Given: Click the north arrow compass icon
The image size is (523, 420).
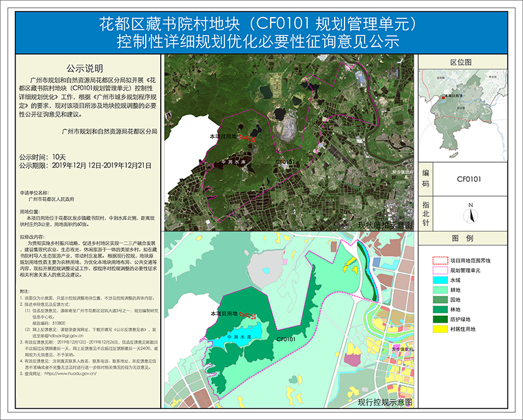Looking at the screenshot, I should (x=469, y=213).
